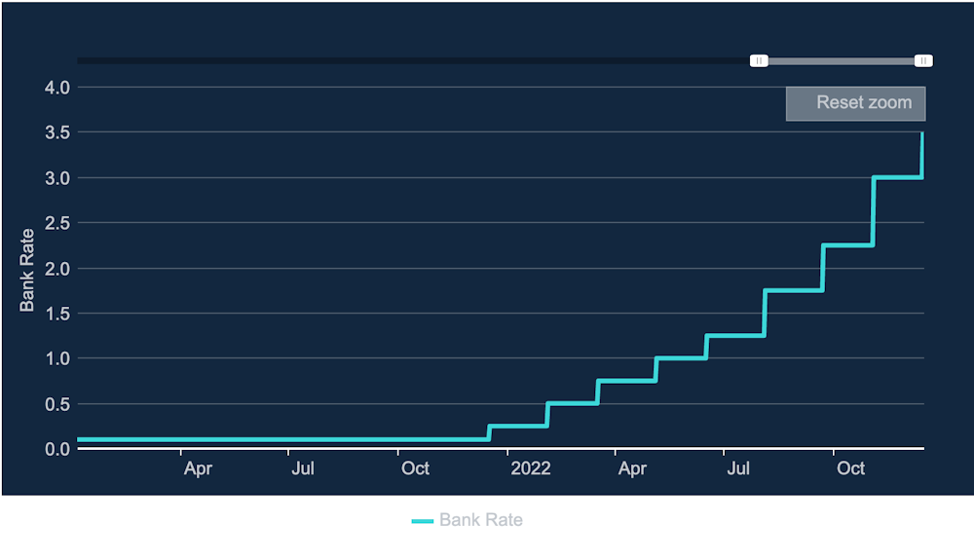Screen dimensions: 974x560
Task: Click the right handle of the zoom range slider
Action: [923, 61]
